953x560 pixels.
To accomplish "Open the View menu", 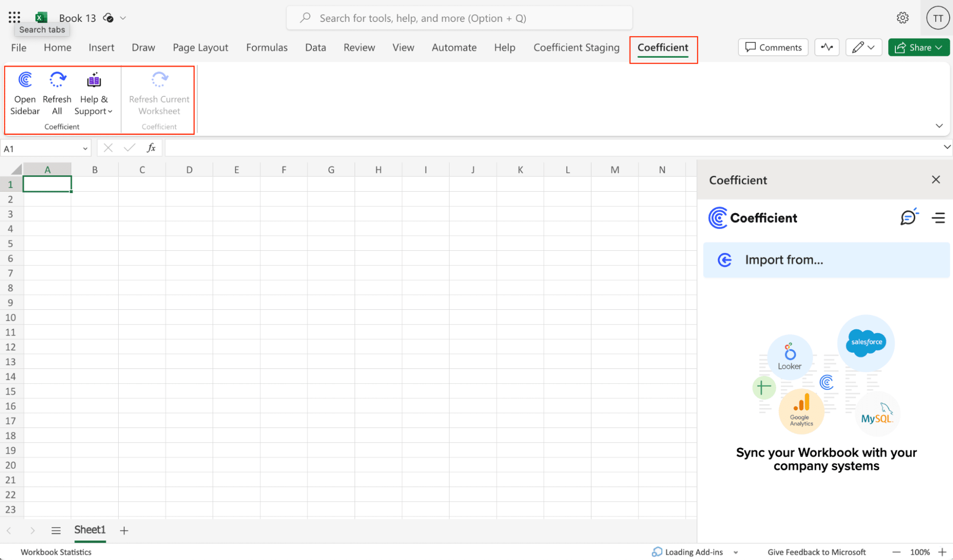I will (x=403, y=47).
